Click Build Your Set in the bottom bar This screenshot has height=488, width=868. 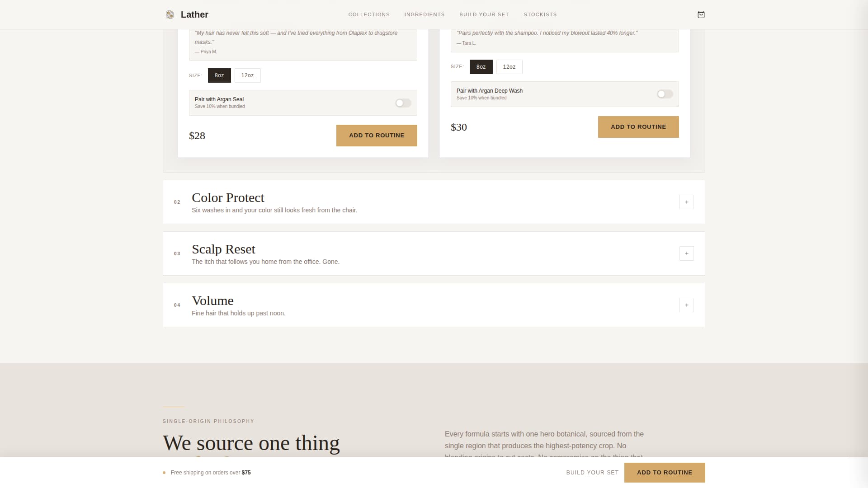click(x=592, y=472)
